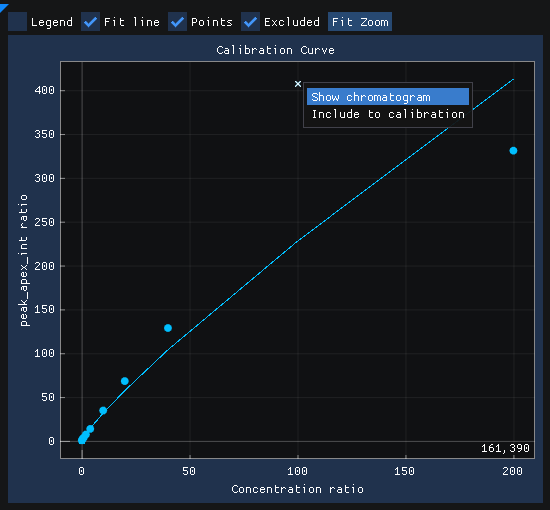Screen dimensions: 550x510
Task: Click the cluster of points at origin
Action: pos(83,438)
